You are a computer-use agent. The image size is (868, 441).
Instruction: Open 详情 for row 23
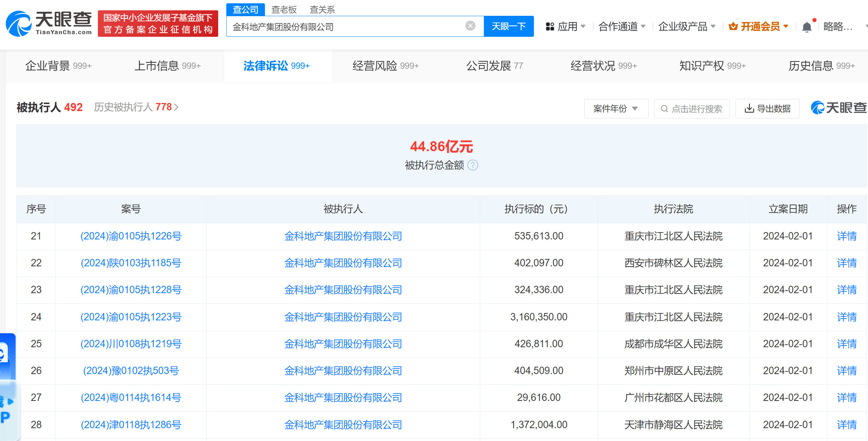tap(847, 290)
